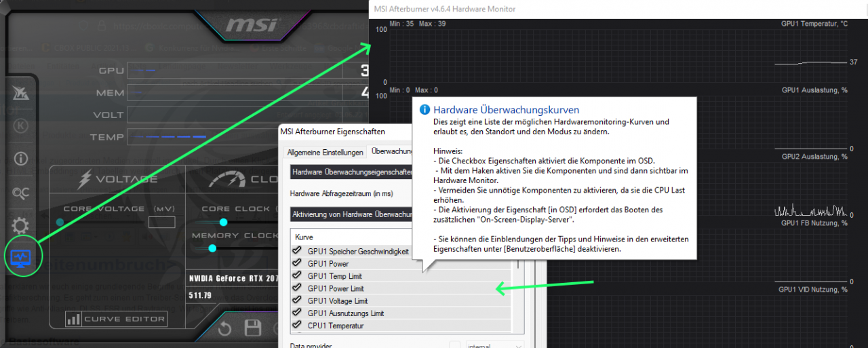
Task: Click the driver version 511.79 text
Action: point(201,295)
